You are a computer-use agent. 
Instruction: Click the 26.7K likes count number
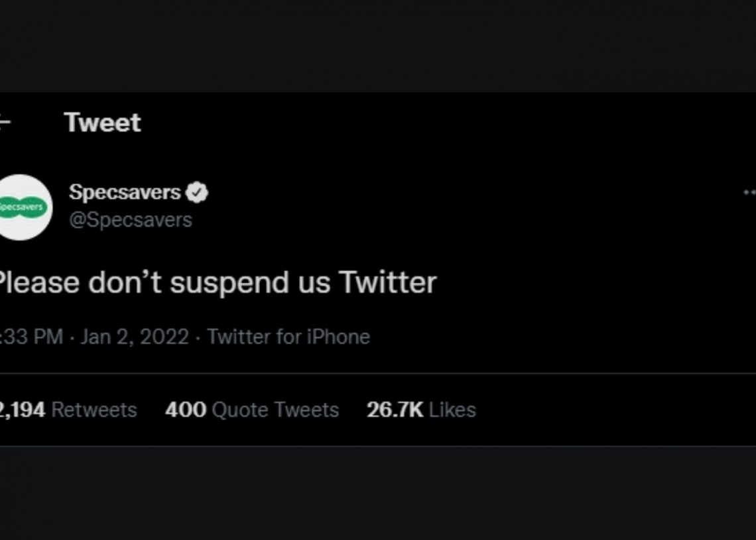coord(395,410)
